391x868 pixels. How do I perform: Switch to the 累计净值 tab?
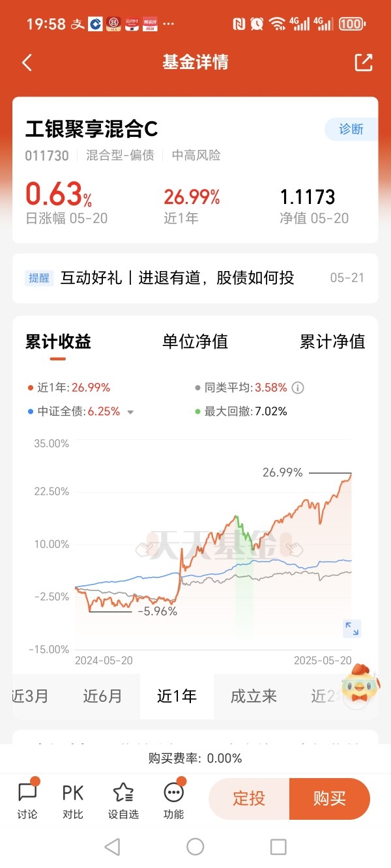point(332,341)
